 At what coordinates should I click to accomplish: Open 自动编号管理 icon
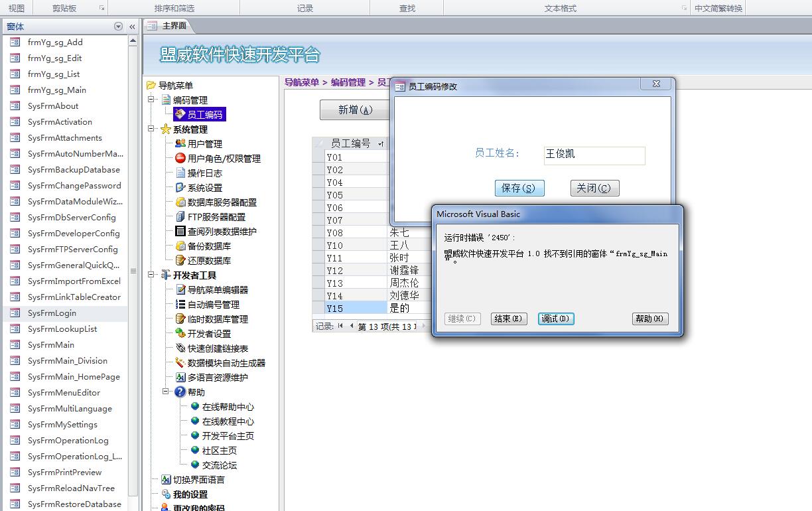(180, 304)
